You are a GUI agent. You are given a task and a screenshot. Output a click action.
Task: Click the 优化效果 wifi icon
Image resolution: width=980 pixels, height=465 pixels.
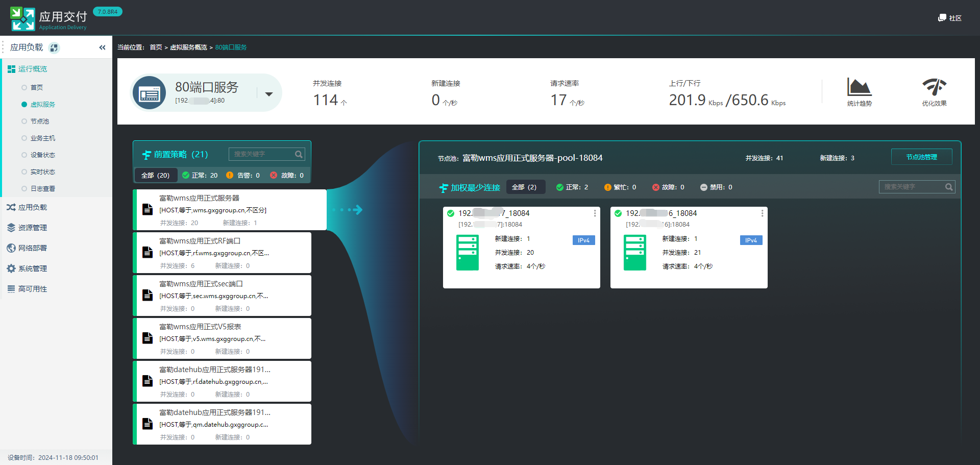point(934,87)
